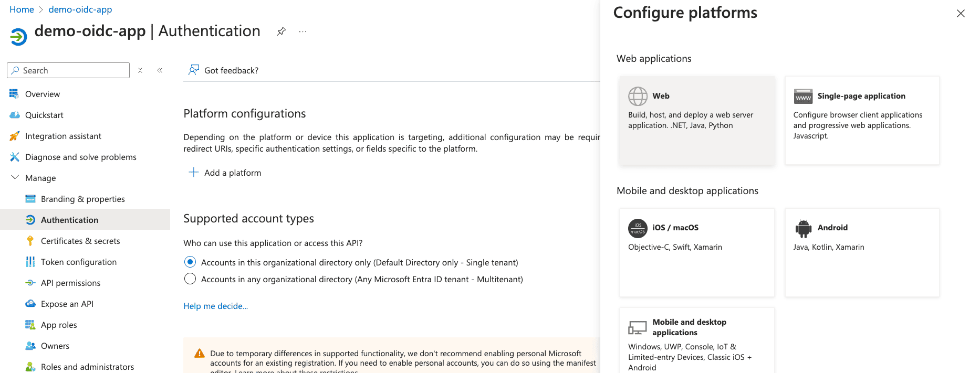Open Diagnose and solve problems
980x373 pixels.
[x=80, y=156]
